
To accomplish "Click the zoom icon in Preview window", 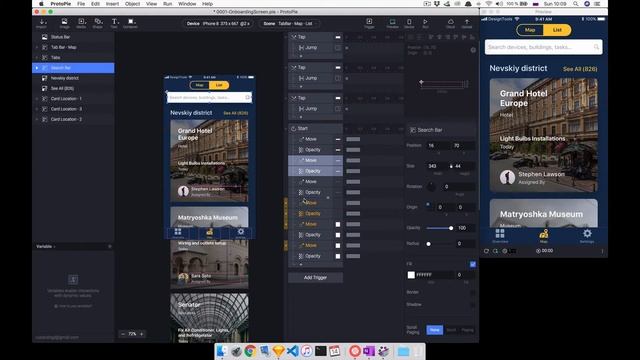I will coord(496,251).
